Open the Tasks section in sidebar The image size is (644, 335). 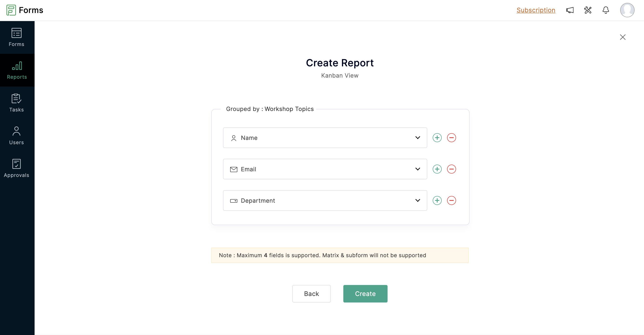tap(17, 103)
